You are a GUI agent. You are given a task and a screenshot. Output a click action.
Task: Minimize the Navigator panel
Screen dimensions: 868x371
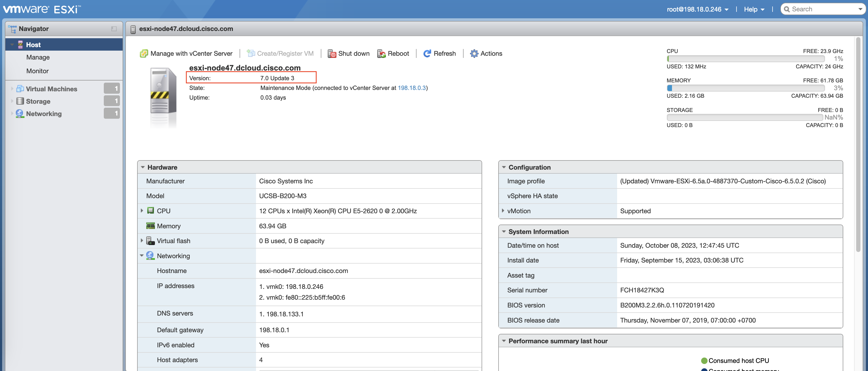(114, 29)
